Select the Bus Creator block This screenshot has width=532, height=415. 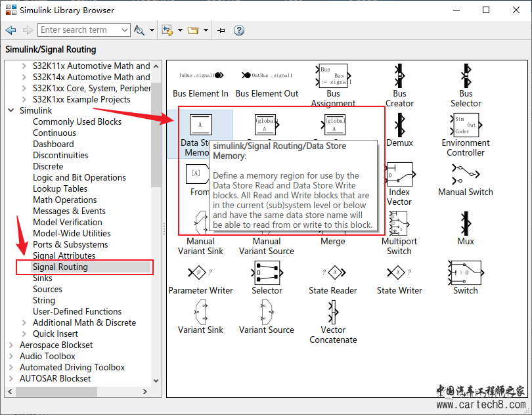click(399, 86)
